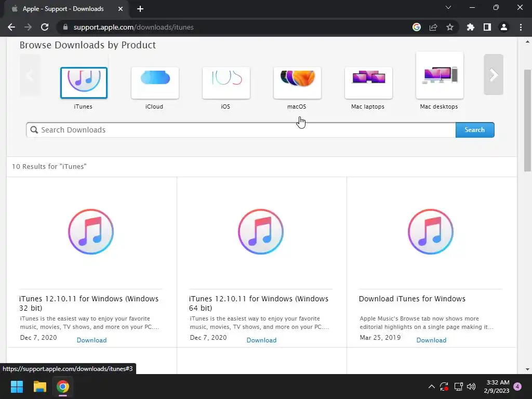
Task: Click the Chrome taskbar icon
Action: [x=63, y=387]
